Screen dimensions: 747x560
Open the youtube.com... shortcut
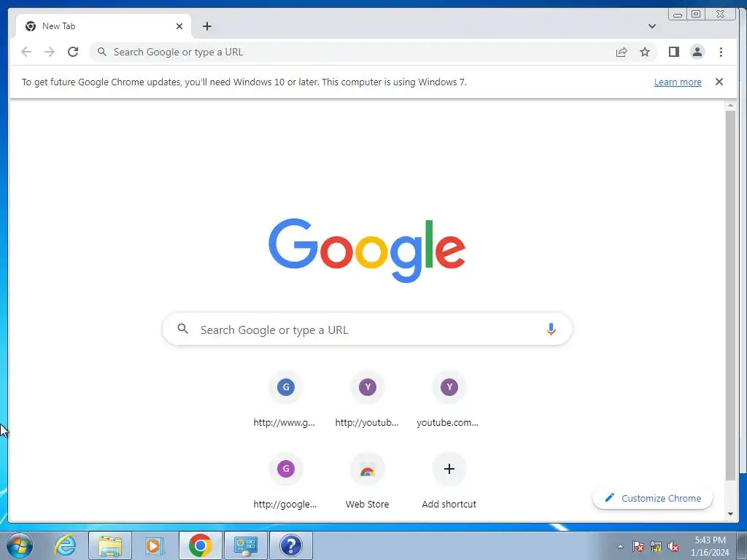click(x=449, y=400)
